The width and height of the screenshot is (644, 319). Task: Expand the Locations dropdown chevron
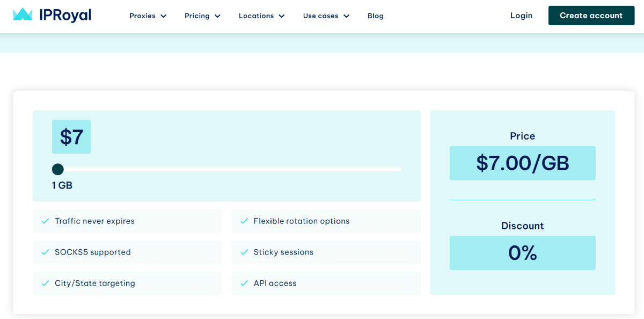click(282, 16)
